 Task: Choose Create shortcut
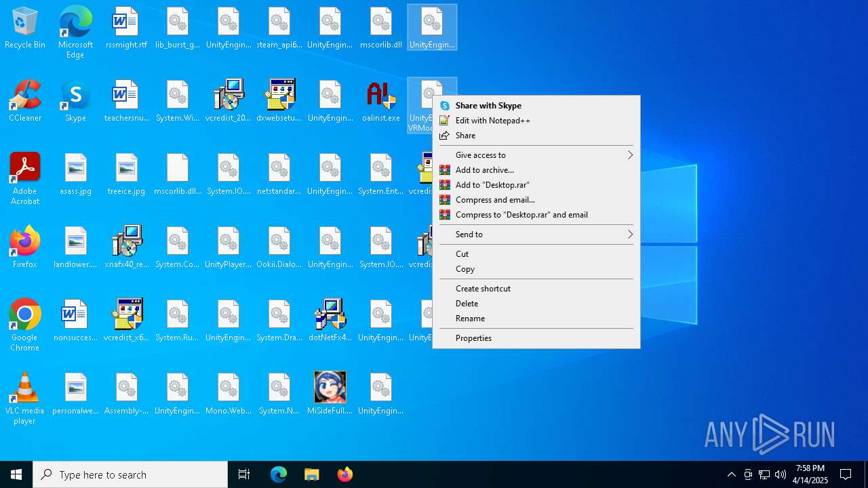(536, 289)
